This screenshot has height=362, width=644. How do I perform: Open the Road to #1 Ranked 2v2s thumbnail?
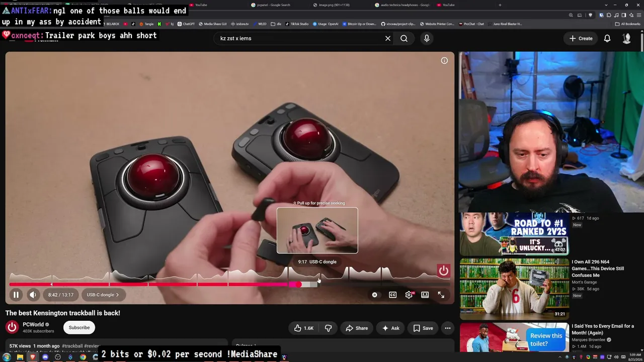[x=514, y=233]
